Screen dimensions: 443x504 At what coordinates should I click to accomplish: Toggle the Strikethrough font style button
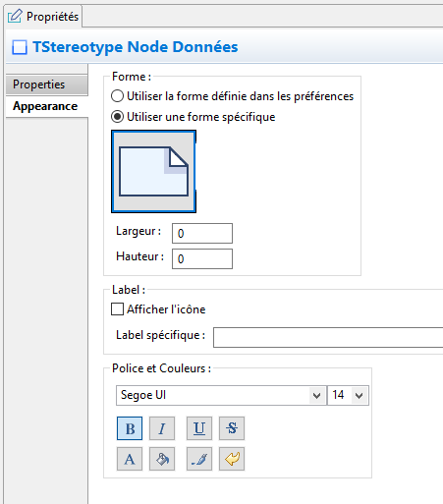(x=232, y=428)
